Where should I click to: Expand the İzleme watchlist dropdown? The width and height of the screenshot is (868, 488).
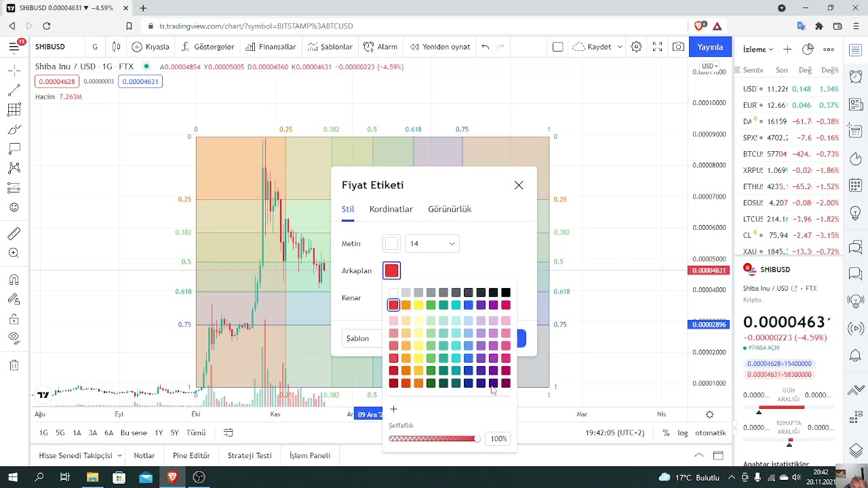pos(758,49)
